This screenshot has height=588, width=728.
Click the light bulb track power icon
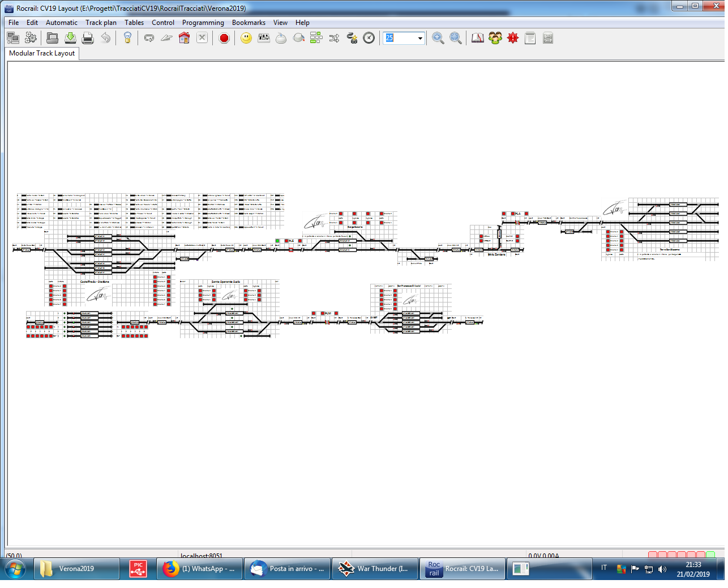(x=127, y=38)
